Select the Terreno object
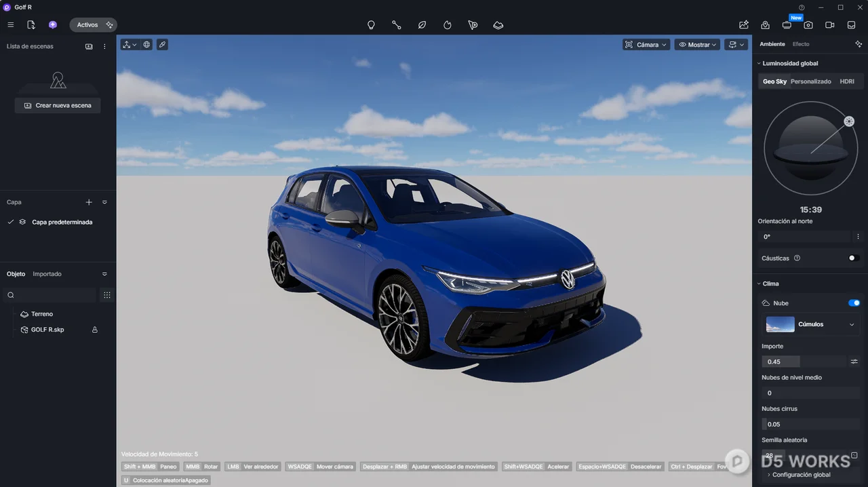This screenshot has height=487, width=868. (x=42, y=314)
